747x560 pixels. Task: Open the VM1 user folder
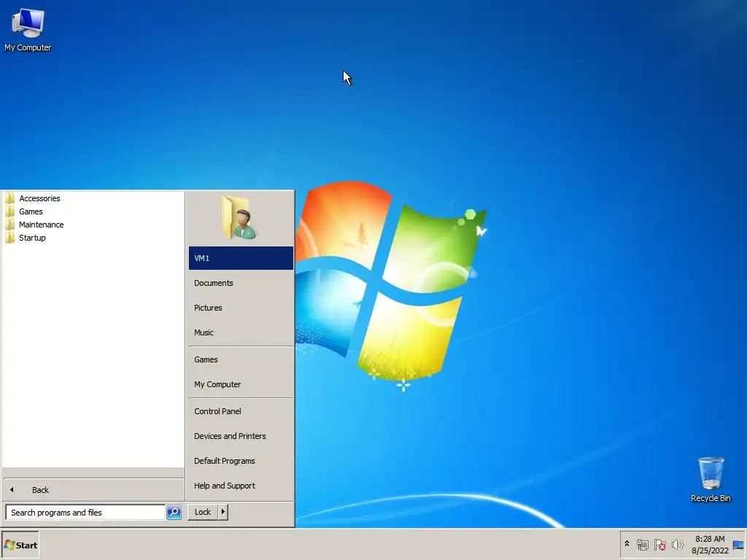tap(241, 258)
